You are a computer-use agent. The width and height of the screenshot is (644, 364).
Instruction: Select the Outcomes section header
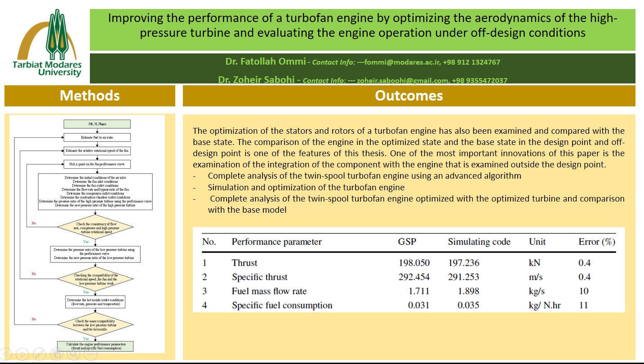pyautogui.click(x=409, y=96)
